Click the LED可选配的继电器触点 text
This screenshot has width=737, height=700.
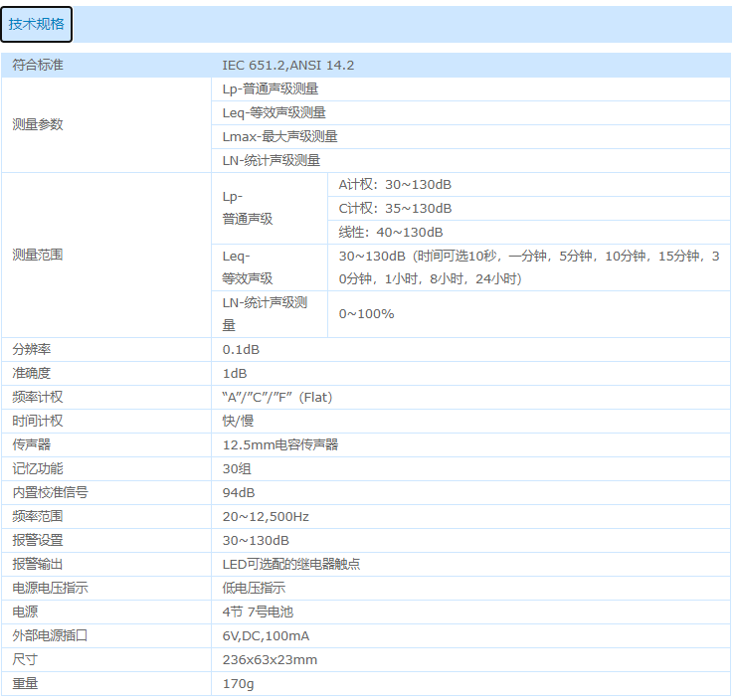(x=290, y=564)
